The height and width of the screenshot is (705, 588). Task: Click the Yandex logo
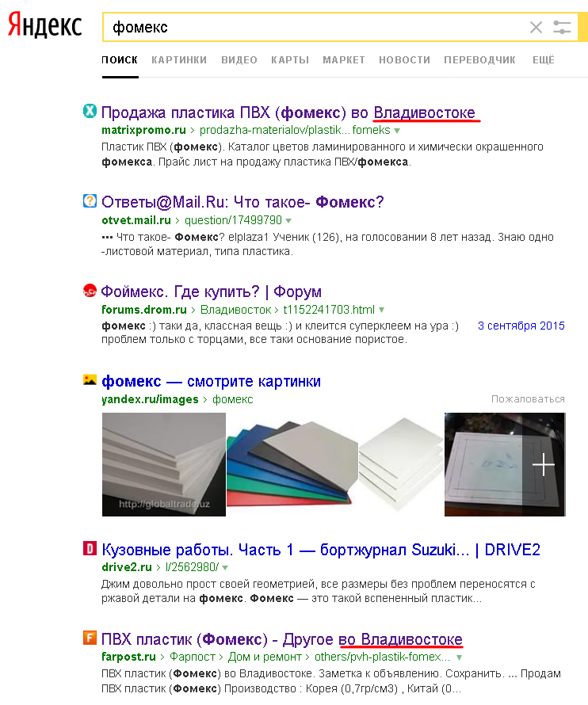click(45, 25)
